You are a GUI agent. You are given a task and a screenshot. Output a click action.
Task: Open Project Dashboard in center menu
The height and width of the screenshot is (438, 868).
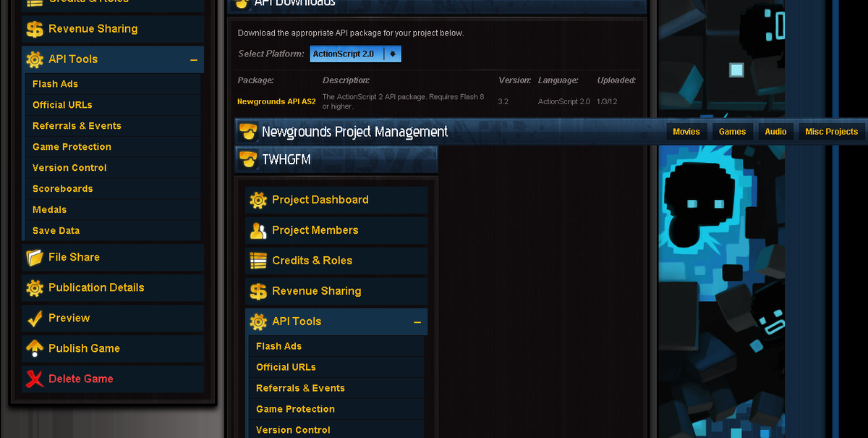click(x=336, y=200)
